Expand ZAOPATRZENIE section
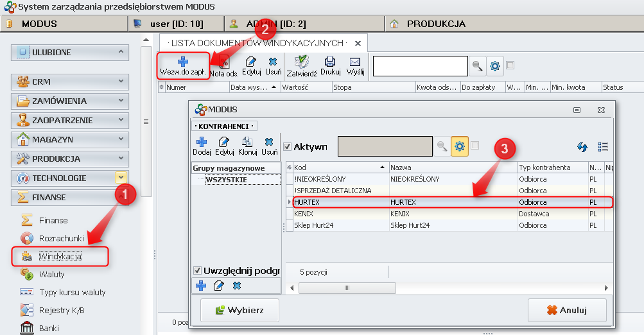The height and width of the screenshot is (335, 644). click(121, 120)
